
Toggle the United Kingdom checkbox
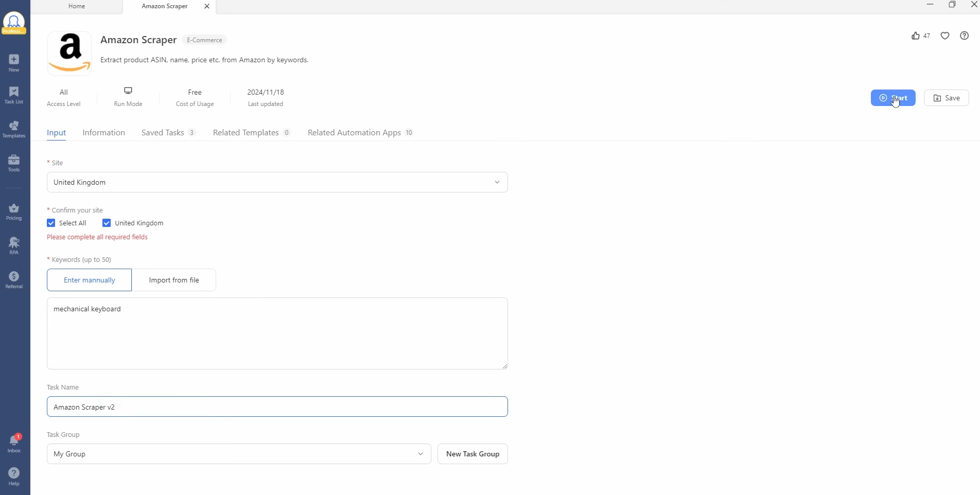107,223
